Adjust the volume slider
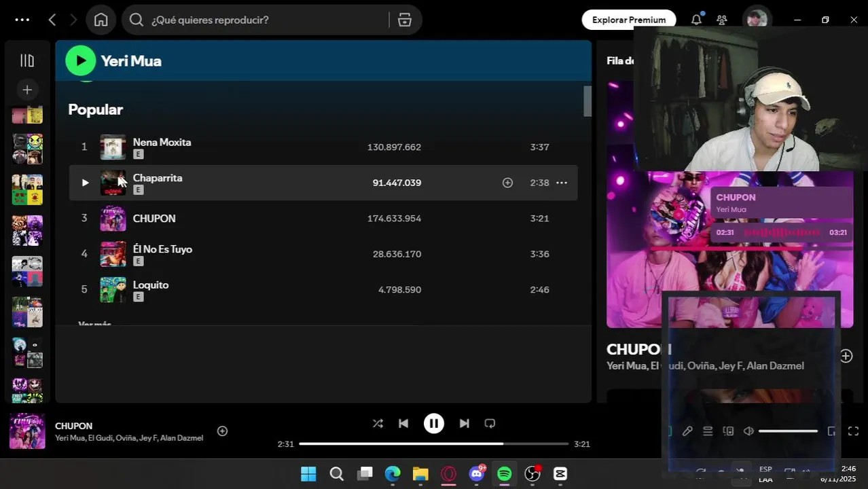This screenshot has height=489, width=868. click(788, 431)
